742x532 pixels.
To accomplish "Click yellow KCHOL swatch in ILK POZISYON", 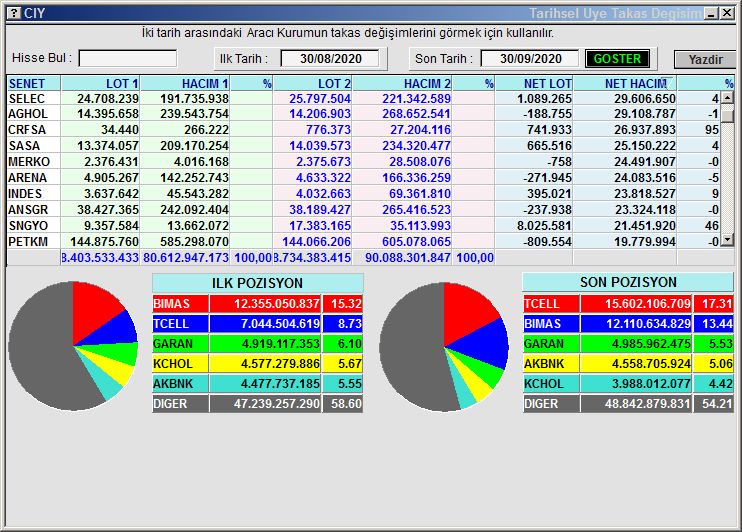I will 180,364.
